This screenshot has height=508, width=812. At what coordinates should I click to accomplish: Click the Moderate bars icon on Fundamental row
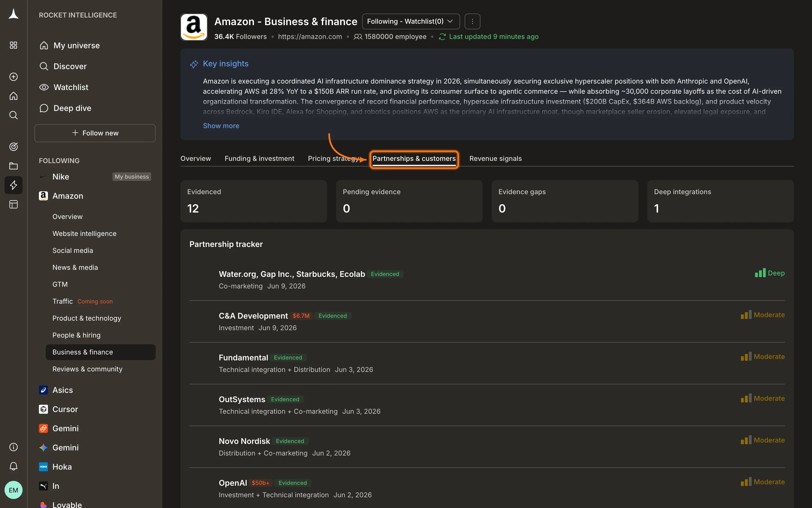[746, 356]
